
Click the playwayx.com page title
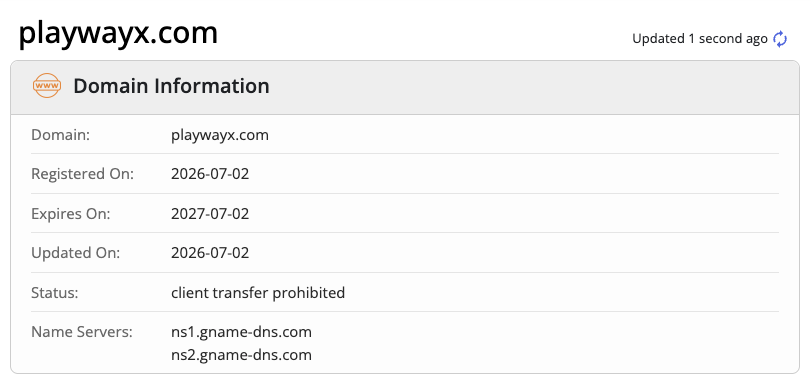(118, 33)
